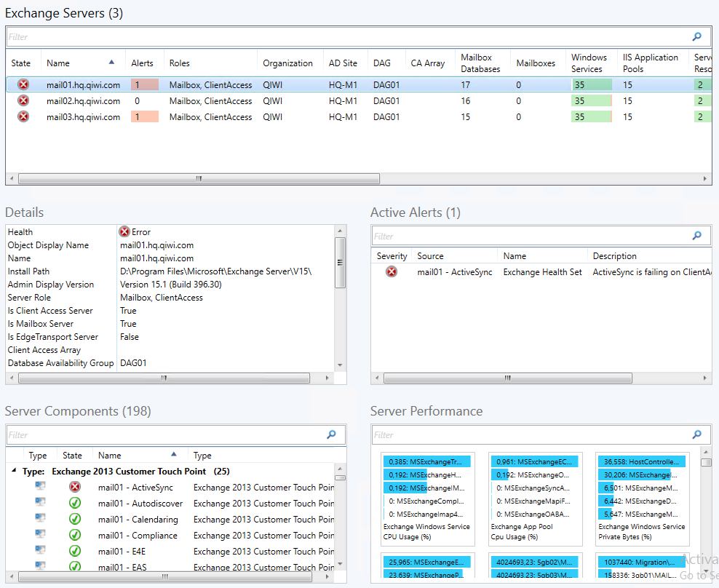Image resolution: width=719 pixels, height=588 pixels.
Task: Click the Health Error icon in Details
Action: click(x=124, y=231)
